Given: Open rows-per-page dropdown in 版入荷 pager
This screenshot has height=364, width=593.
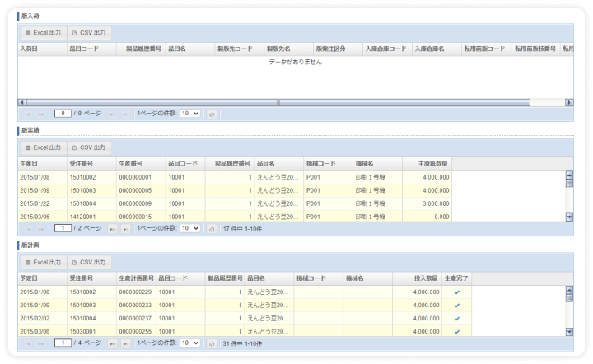Looking at the screenshot, I should [189, 114].
